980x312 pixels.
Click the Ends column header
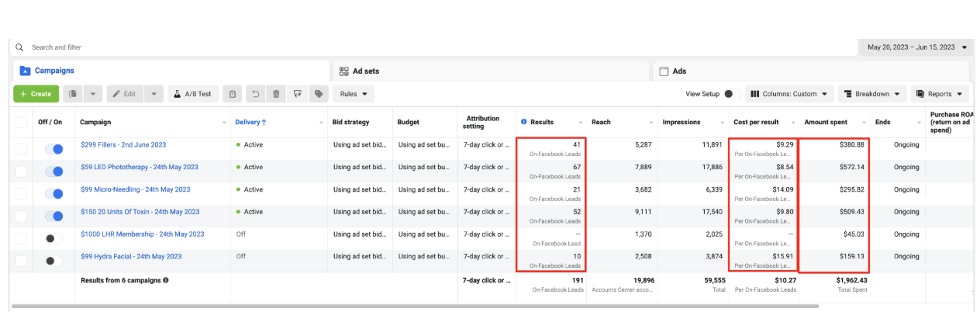click(x=882, y=122)
